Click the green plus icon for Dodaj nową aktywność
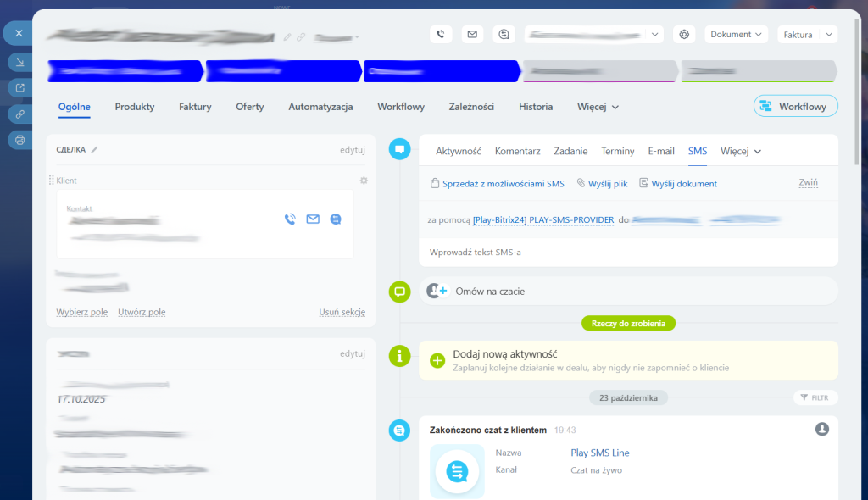 (437, 360)
